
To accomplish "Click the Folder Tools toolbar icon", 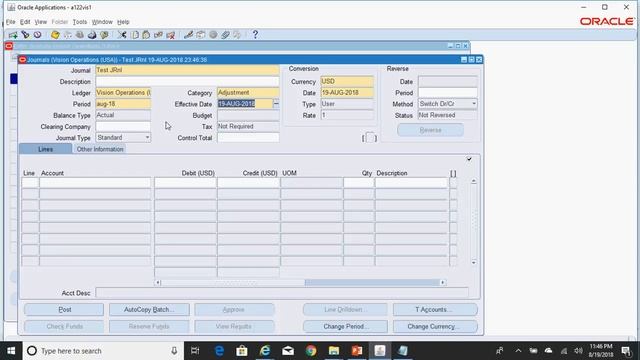I will (x=237, y=35).
